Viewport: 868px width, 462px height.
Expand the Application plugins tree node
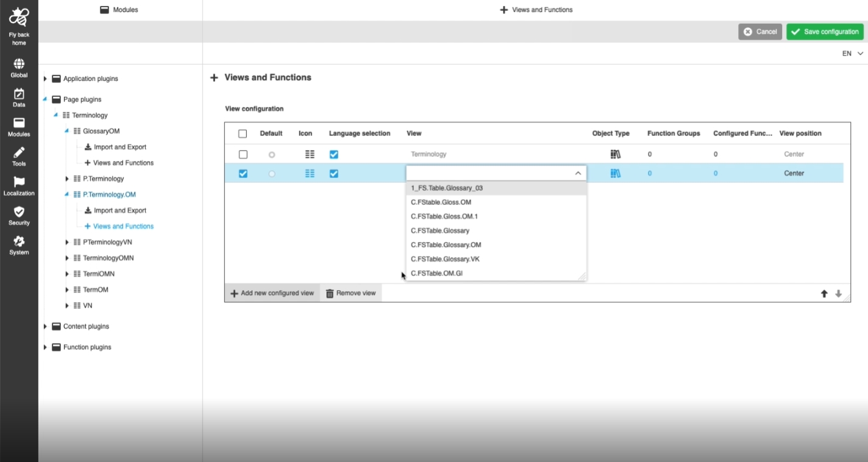[45, 79]
